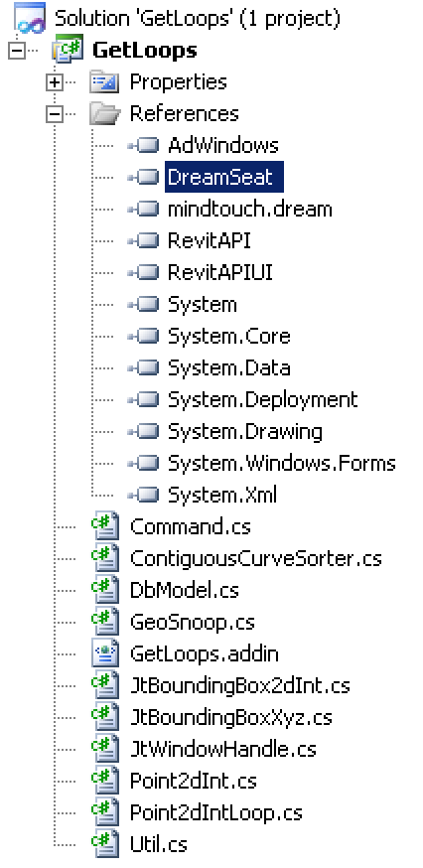The height and width of the screenshot is (868, 423).
Task: Select the References label
Action: [x=185, y=114]
